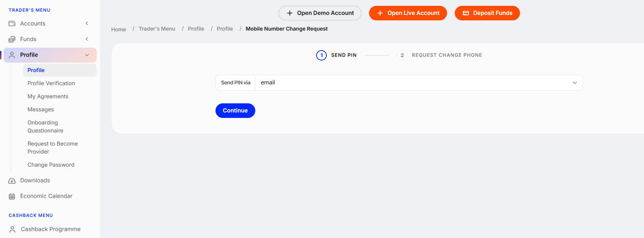
Task: Click the dropdown arrow next to email
Action: tap(575, 83)
